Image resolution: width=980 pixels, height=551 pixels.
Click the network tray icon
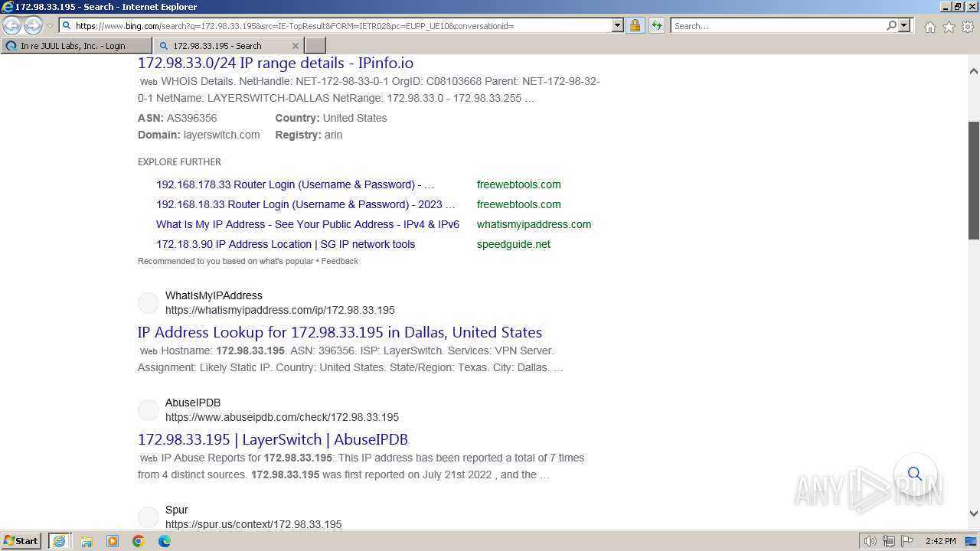889,541
